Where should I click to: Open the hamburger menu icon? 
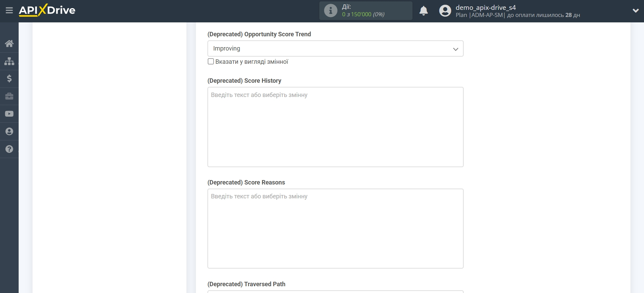(9, 11)
